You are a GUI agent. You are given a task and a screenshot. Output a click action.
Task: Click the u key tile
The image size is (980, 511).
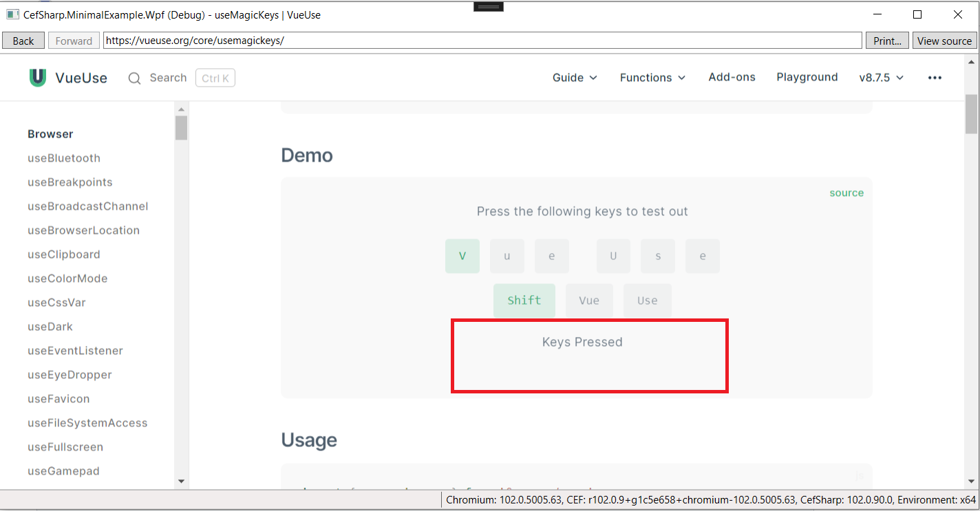coord(507,256)
